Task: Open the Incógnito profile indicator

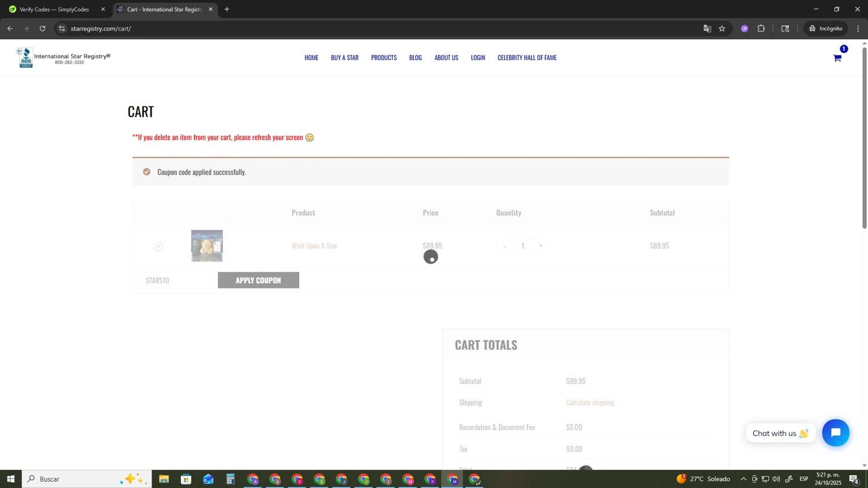Action: pos(826,28)
